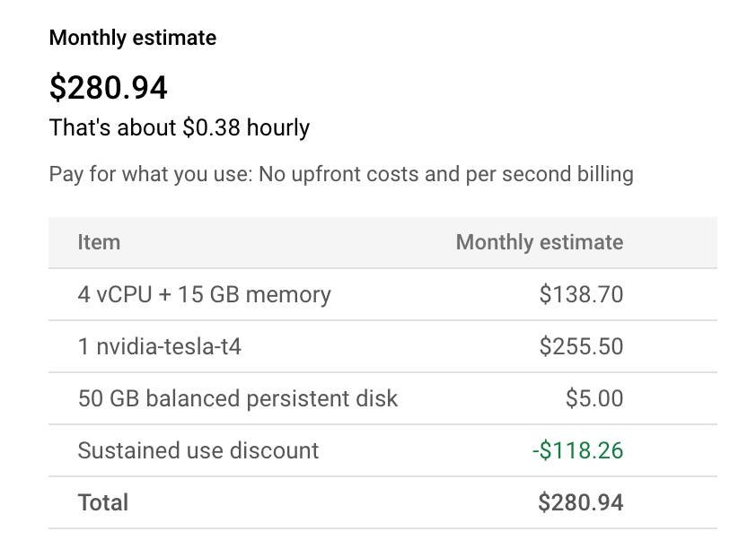Click the Monthly estimate heading
756x549 pixels.
(x=133, y=39)
